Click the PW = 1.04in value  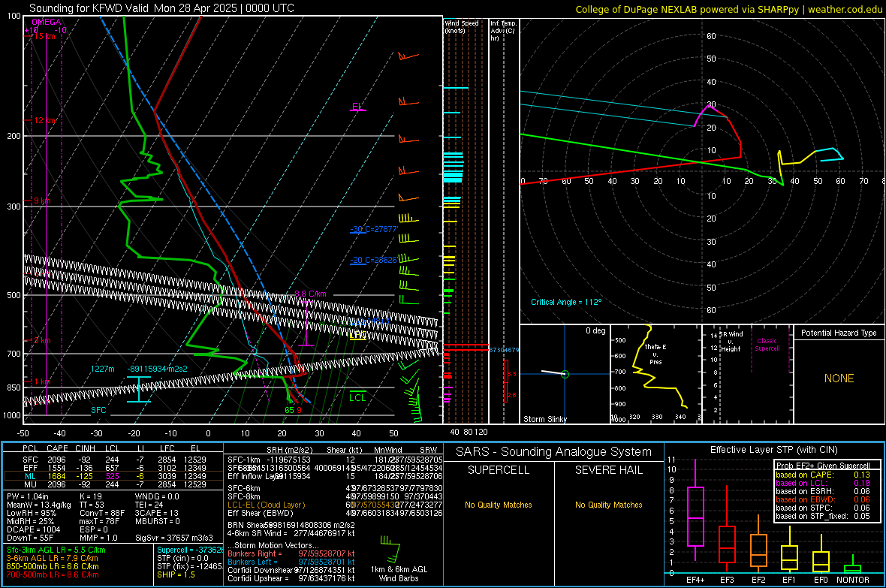pos(28,496)
